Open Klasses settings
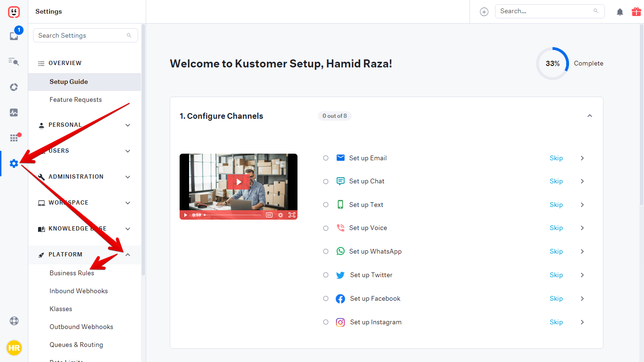 [61, 309]
